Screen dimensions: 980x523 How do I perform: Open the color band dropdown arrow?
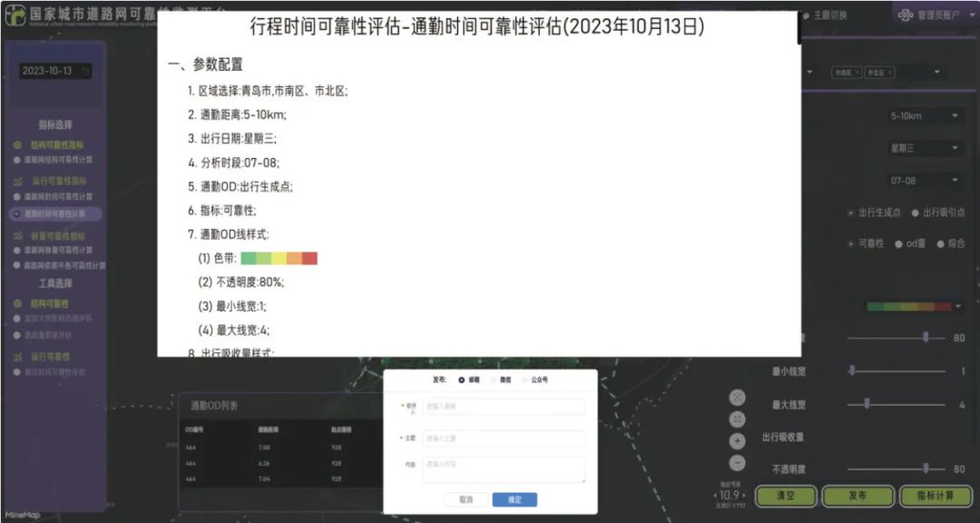958,307
